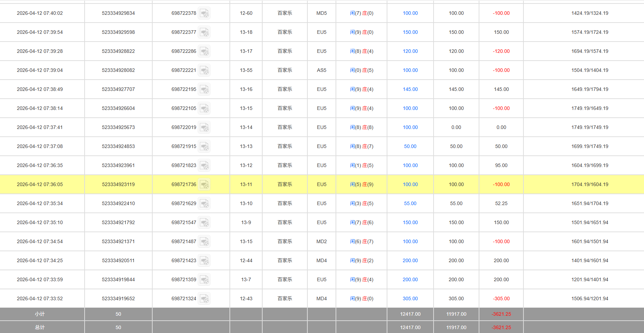
Task: Click the 总计 total row label
Action: (x=40, y=327)
